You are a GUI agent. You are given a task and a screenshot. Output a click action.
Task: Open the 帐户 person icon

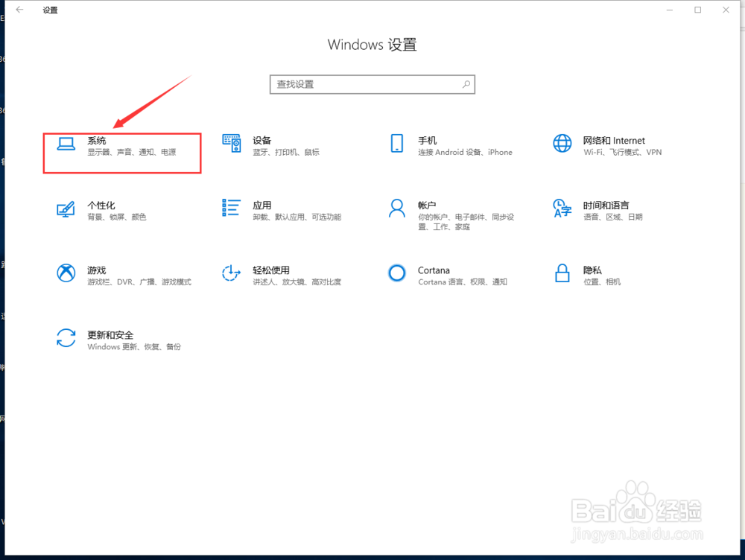tap(397, 208)
